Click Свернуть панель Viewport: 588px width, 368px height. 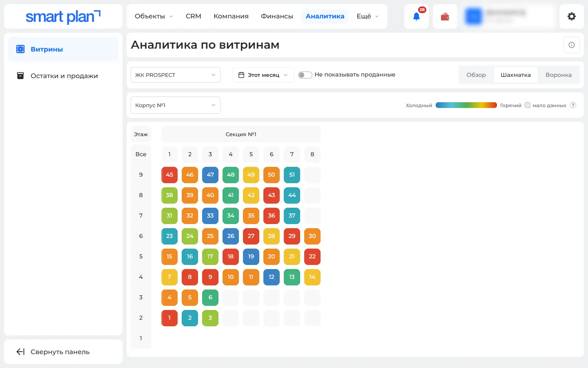point(63,352)
